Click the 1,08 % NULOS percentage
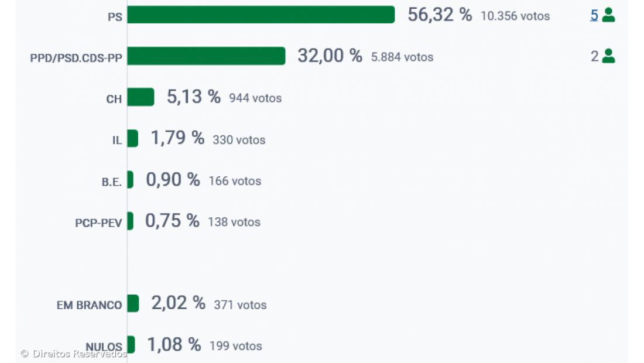This screenshot has height=363, width=644. [173, 345]
